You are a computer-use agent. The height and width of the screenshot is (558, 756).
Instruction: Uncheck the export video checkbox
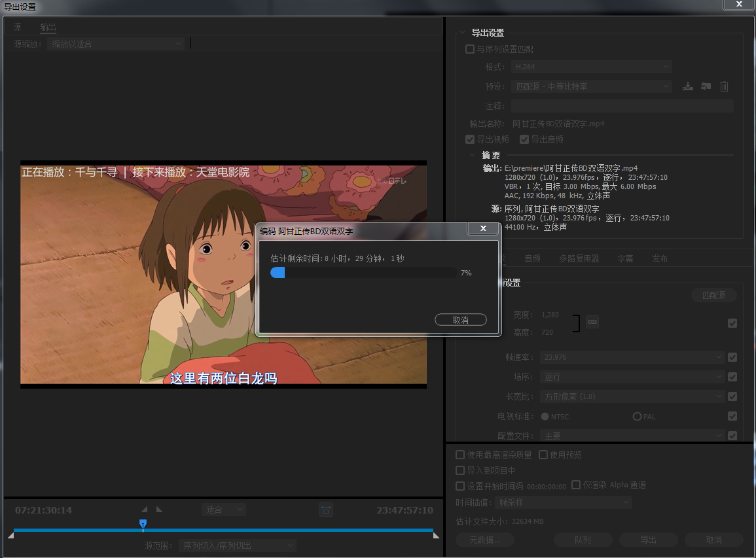469,139
